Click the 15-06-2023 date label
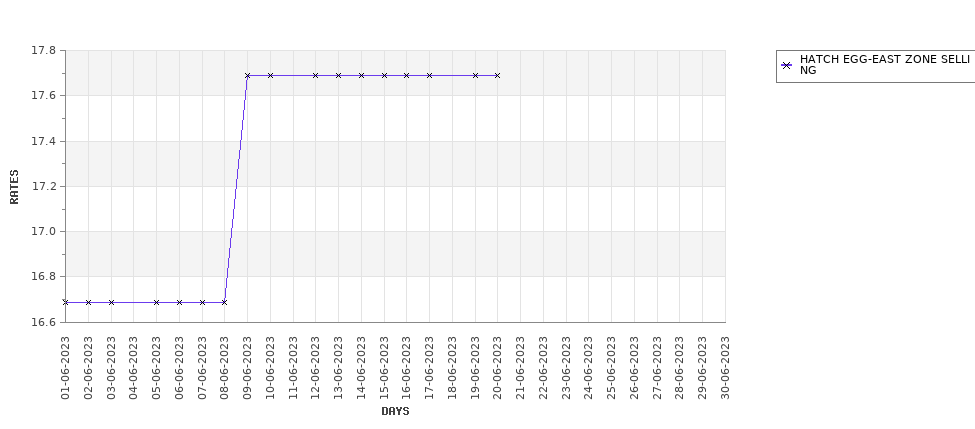Viewport: 975px width, 429px height. pyautogui.click(x=384, y=367)
